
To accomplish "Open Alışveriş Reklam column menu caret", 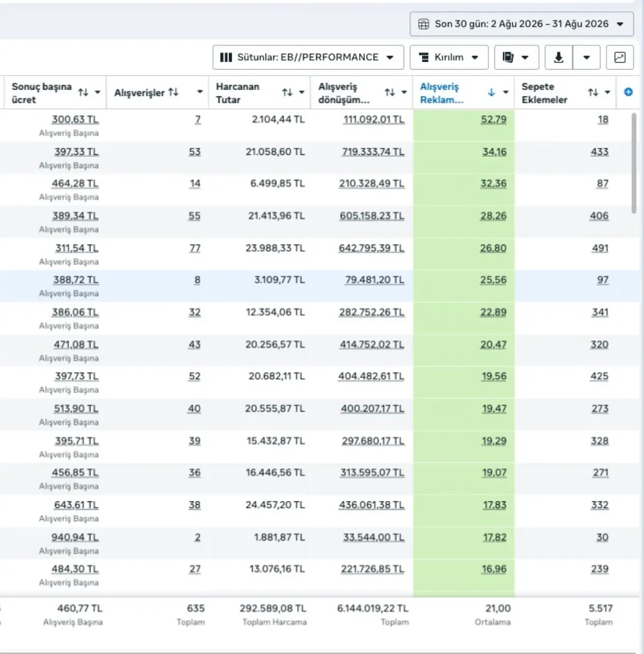I will [506, 92].
